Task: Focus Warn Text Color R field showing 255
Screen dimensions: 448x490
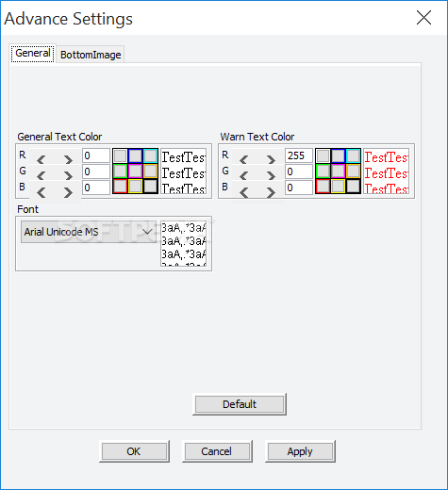Action: click(299, 155)
